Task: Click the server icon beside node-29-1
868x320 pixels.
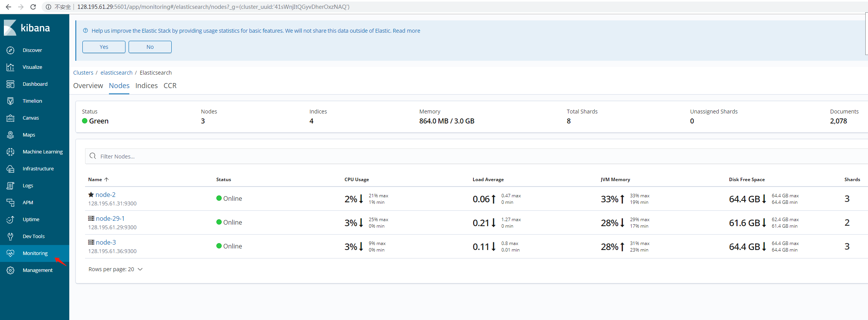Action: pos(91,218)
